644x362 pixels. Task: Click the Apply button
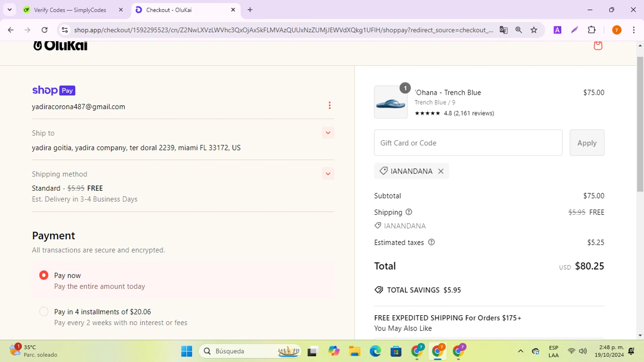pyautogui.click(x=587, y=143)
